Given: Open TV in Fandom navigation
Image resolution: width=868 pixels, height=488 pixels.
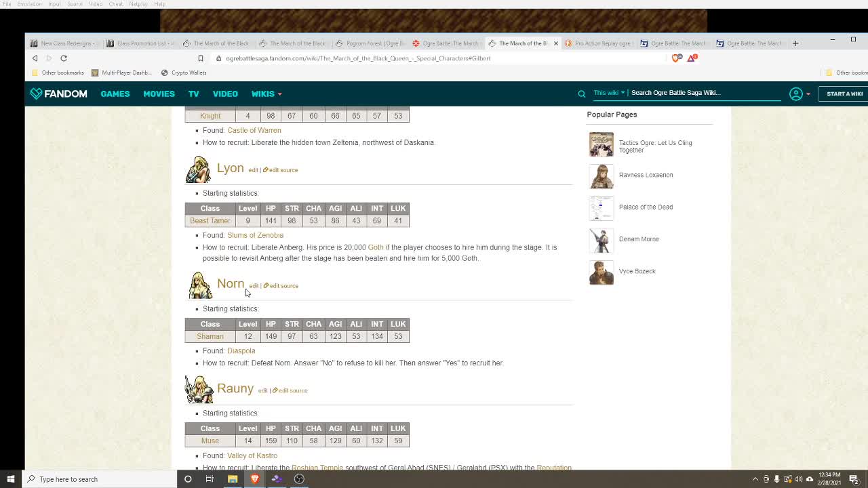Looking at the screenshot, I should pos(193,94).
